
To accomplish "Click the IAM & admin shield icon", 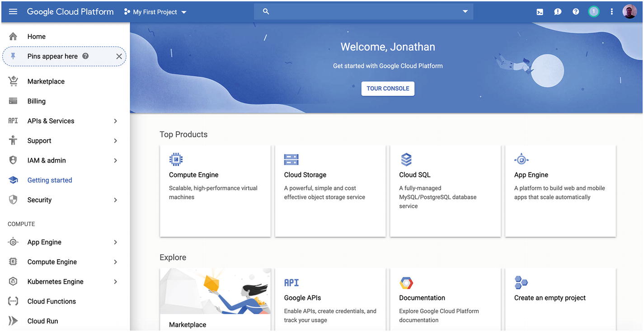I will pos(13,160).
